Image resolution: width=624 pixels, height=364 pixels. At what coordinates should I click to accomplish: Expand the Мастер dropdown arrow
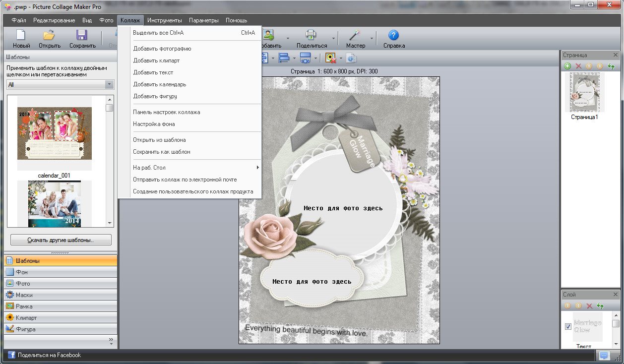[372, 38]
